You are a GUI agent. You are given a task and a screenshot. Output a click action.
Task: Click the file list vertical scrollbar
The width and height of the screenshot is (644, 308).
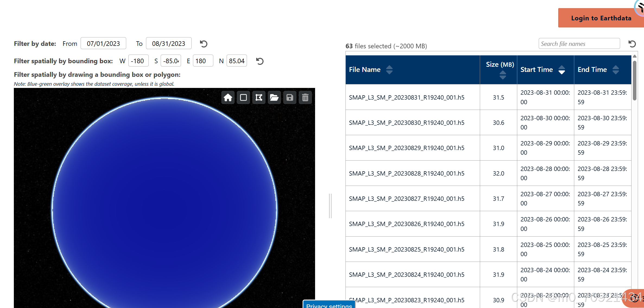pos(635,81)
